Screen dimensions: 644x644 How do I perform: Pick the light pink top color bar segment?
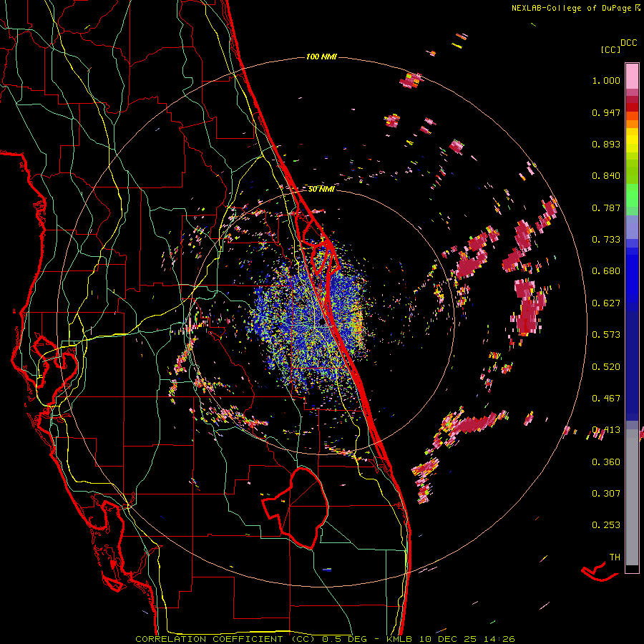(x=632, y=76)
